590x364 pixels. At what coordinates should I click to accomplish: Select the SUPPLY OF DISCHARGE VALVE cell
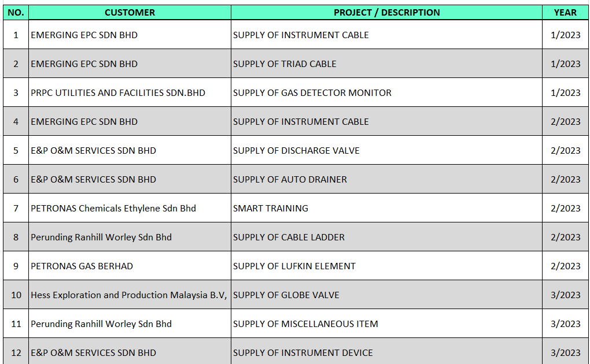point(296,150)
